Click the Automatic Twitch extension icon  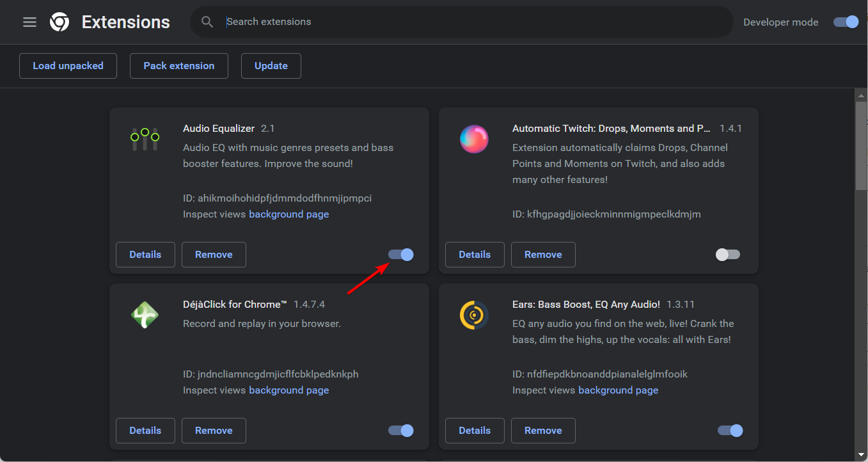coord(474,139)
